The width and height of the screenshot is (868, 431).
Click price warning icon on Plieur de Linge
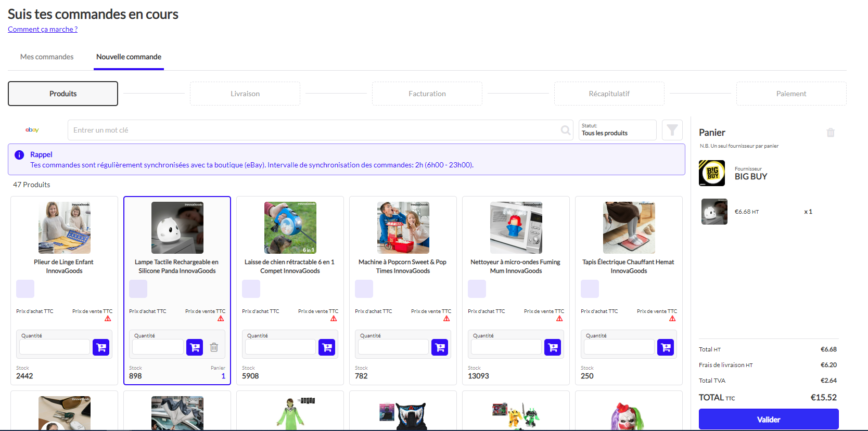pos(108,319)
